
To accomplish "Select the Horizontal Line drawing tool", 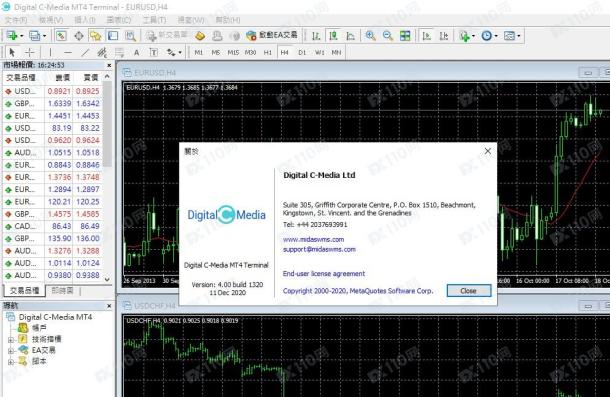I will pyautogui.click(x=68, y=52).
